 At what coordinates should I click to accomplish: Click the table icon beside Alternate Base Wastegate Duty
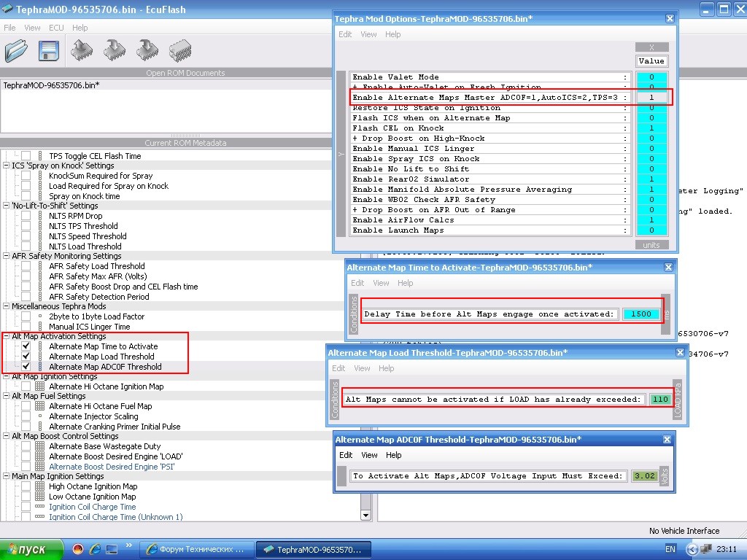pos(40,446)
